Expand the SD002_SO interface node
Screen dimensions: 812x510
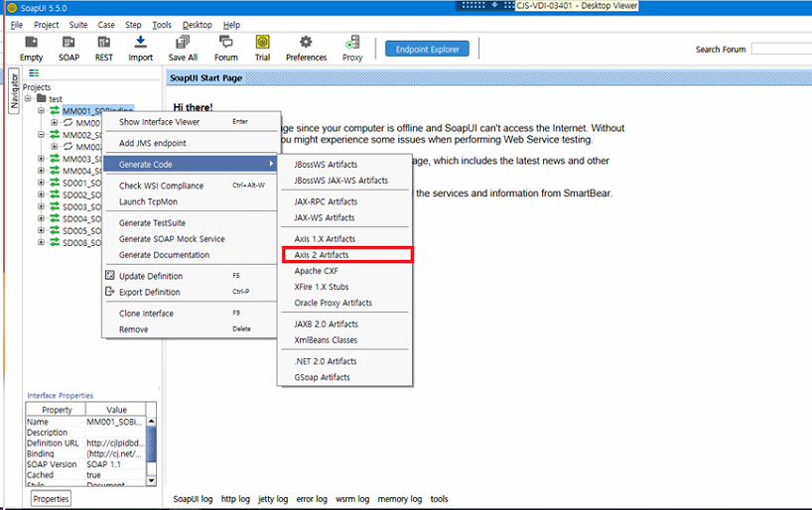41,194
